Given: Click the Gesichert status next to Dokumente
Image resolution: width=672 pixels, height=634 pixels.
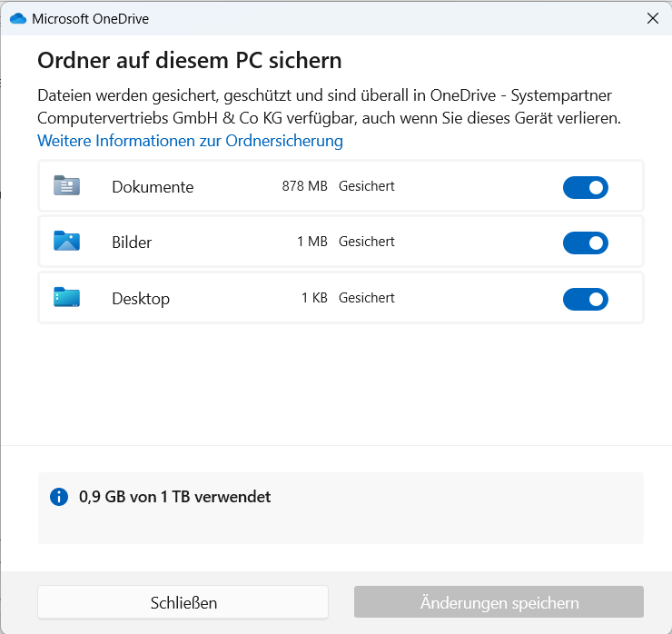Looking at the screenshot, I should tap(367, 186).
